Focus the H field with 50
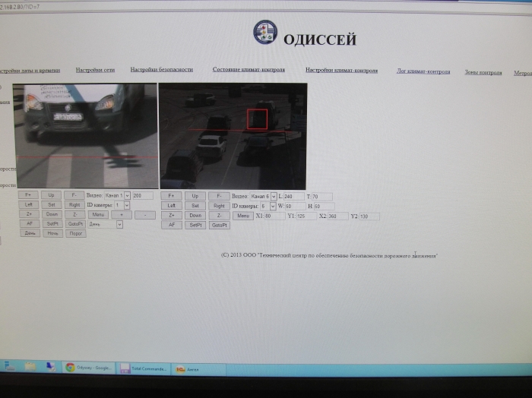The image size is (532, 398). click(324, 206)
